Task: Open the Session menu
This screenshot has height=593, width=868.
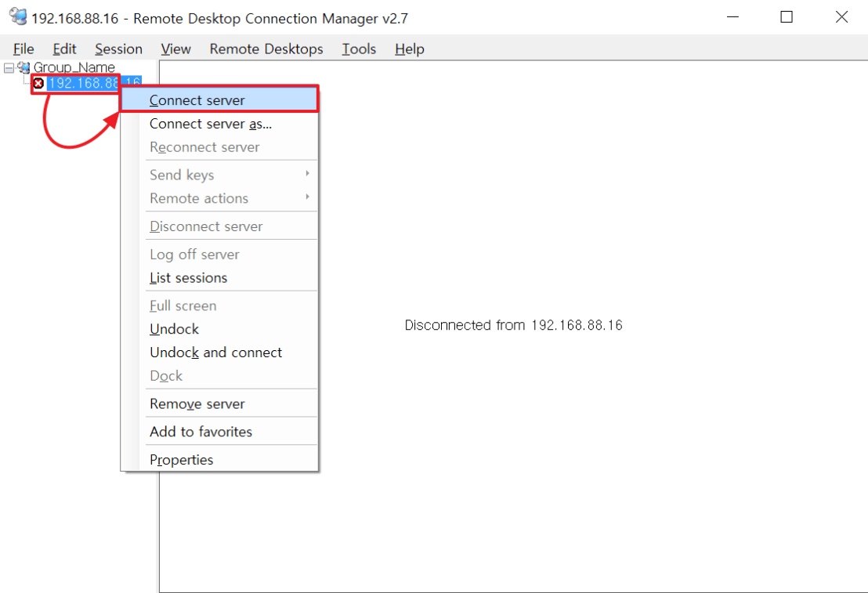Action: tap(118, 49)
